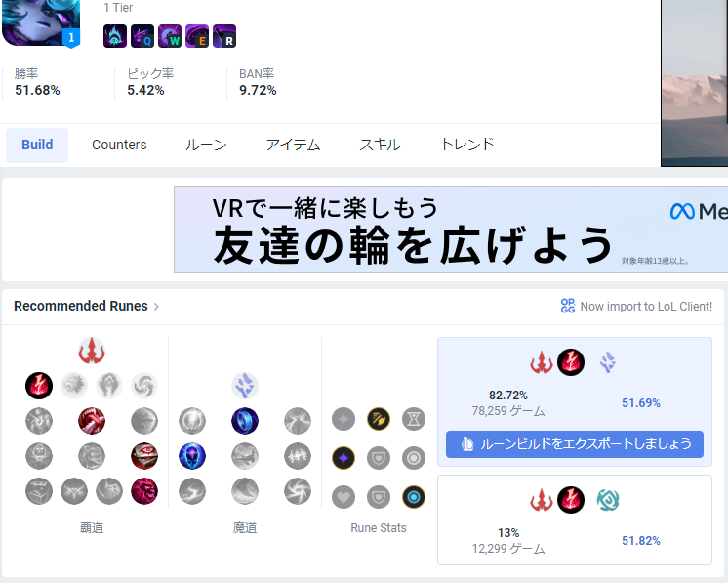728x583 pixels.
Task: Open the アイテム tab
Action: (x=293, y=145)
